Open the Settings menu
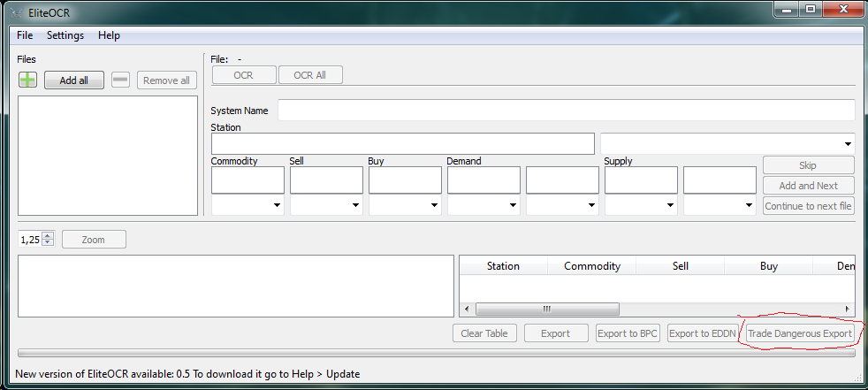Viewport: 868px width, 390px height. [x=65, y=35]
